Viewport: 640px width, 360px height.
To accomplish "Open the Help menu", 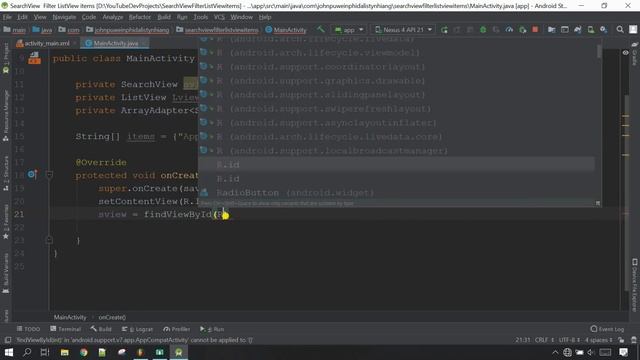I will point(265,17).
